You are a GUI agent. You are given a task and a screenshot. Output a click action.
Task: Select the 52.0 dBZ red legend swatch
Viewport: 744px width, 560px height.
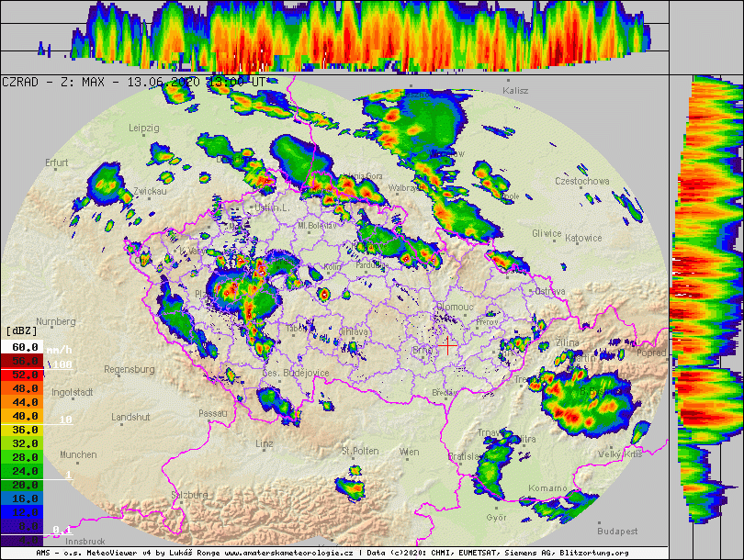click(22, 375)
